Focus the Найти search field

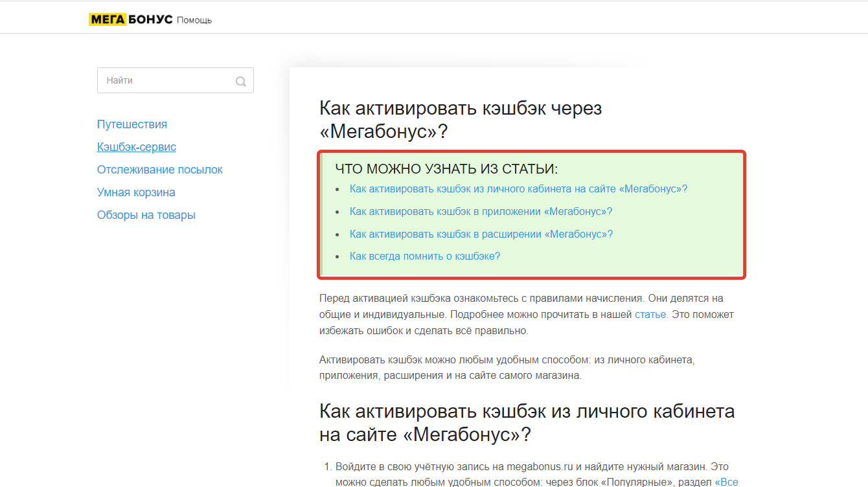coord(176,80)
